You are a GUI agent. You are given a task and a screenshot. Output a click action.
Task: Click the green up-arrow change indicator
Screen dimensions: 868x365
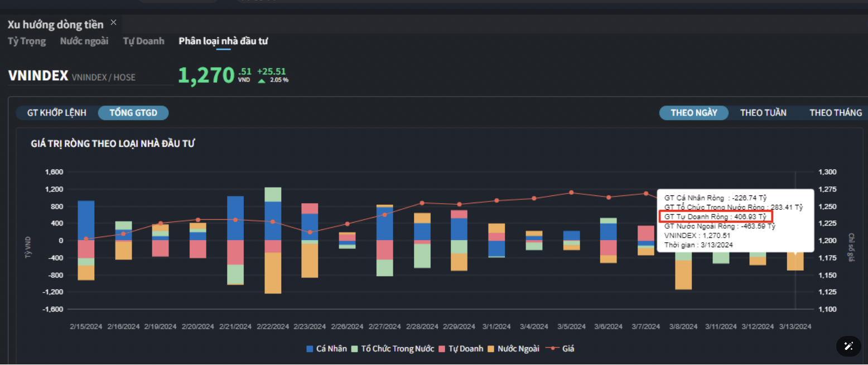[262, 80]
